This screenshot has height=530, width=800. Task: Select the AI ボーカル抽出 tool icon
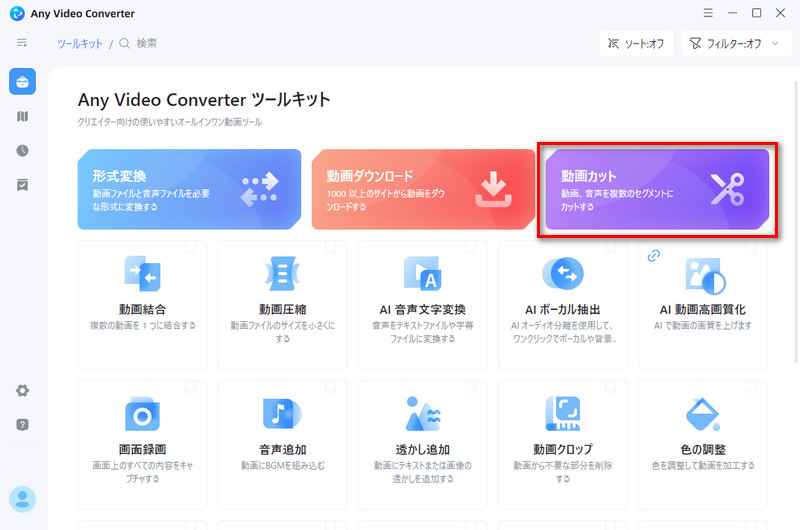[563, 273]
